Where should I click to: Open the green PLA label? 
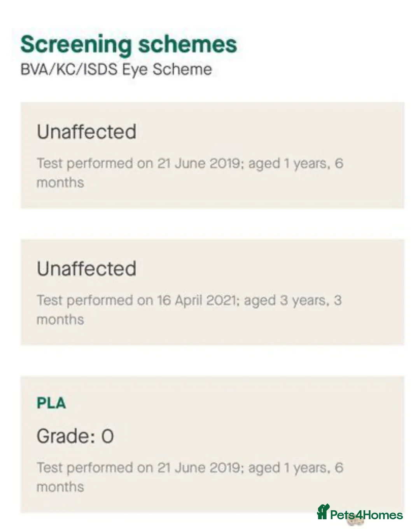[51, 403]
